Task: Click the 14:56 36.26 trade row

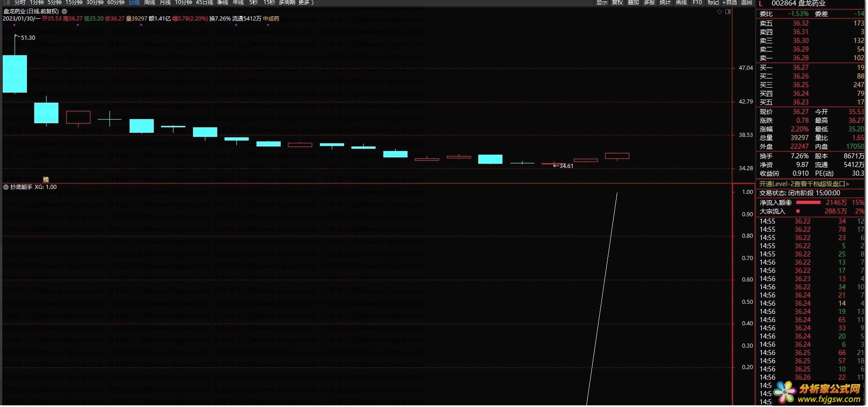Action: click(812, 377)
